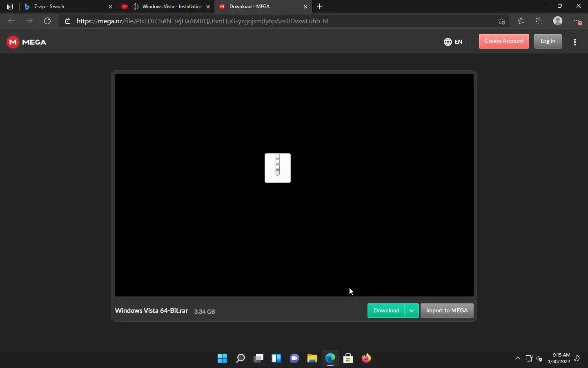This screenshot has height=368, width=588.
Task: Open Edge settings and more menu
Action: coord(577,21)
